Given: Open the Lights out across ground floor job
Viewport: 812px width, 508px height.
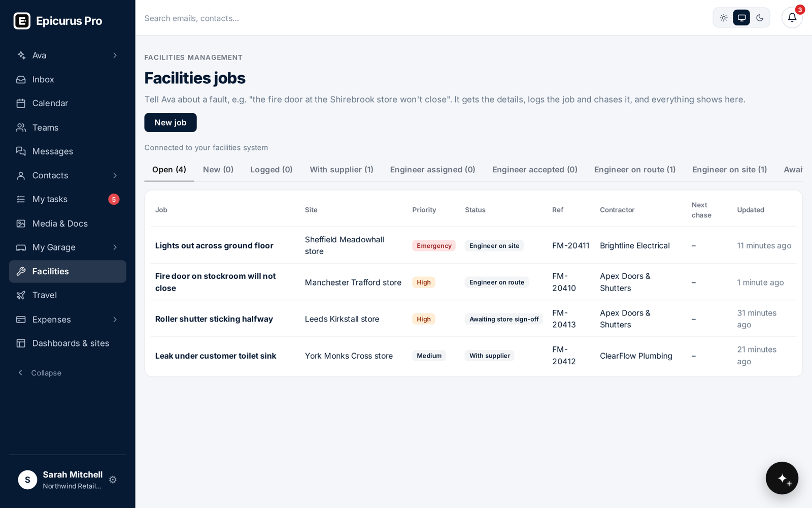Looking at the screenshot, I should (214, 245).
